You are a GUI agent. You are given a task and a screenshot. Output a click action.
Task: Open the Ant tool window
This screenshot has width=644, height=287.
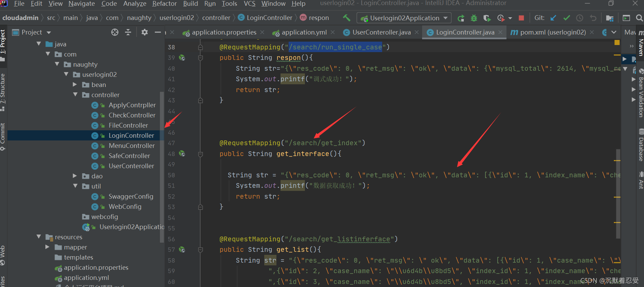pos(641,180)
